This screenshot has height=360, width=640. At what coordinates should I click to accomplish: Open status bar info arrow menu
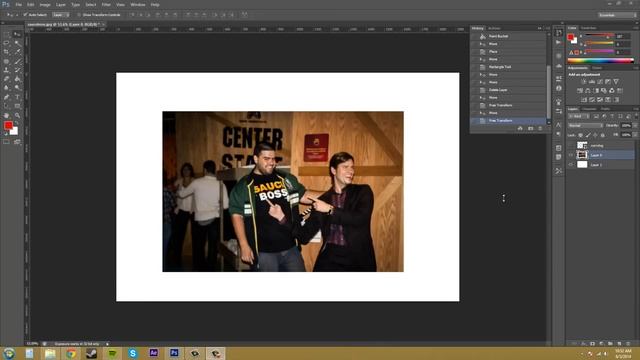pyautogui.click(x=107, y=344)
